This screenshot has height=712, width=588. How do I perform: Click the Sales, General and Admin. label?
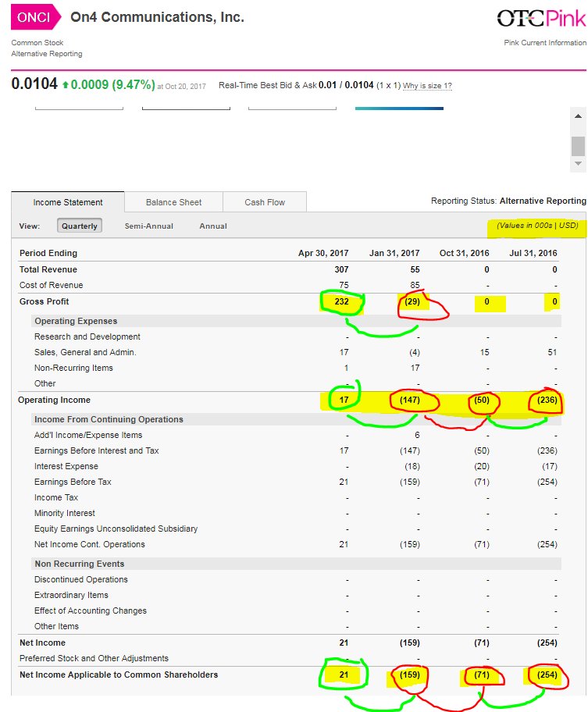click(x=85, y=352)
